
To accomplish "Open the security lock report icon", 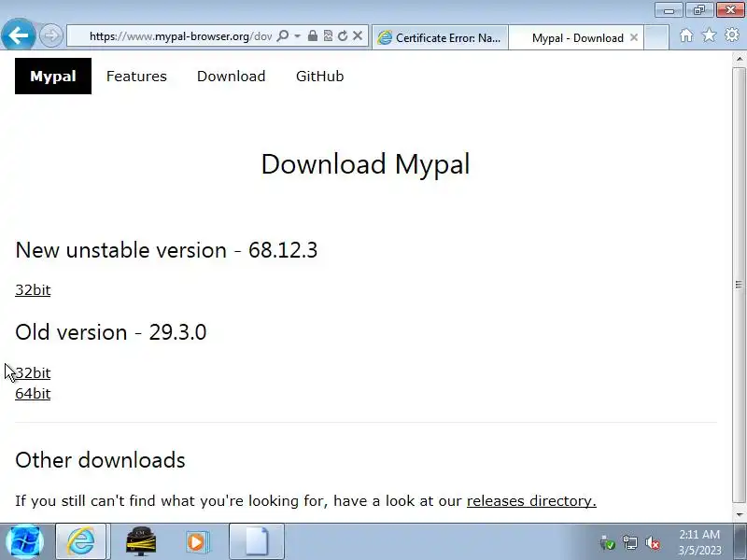I will [x=313, y=35].
